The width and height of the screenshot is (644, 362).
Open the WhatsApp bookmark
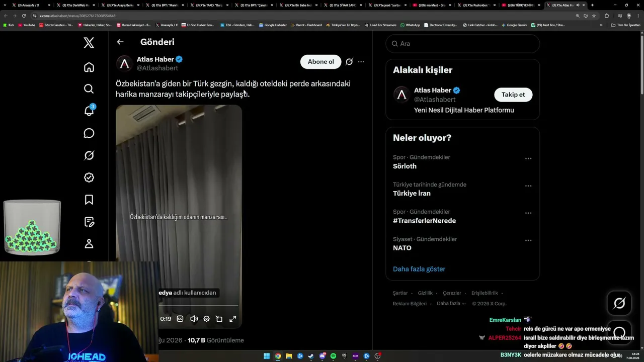(x=410, y=25)
